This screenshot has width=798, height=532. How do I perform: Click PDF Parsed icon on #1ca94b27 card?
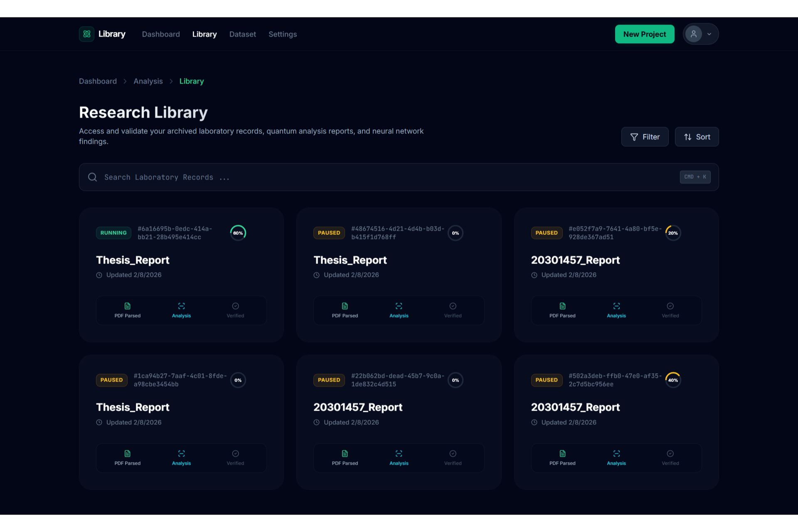pyautogui.click(x=127, y=453)
